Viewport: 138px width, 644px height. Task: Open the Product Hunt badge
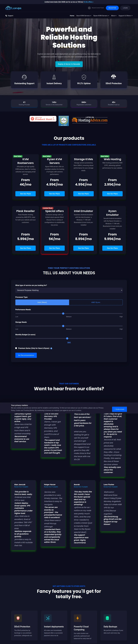pyautogui.click(x=43, y=118)
